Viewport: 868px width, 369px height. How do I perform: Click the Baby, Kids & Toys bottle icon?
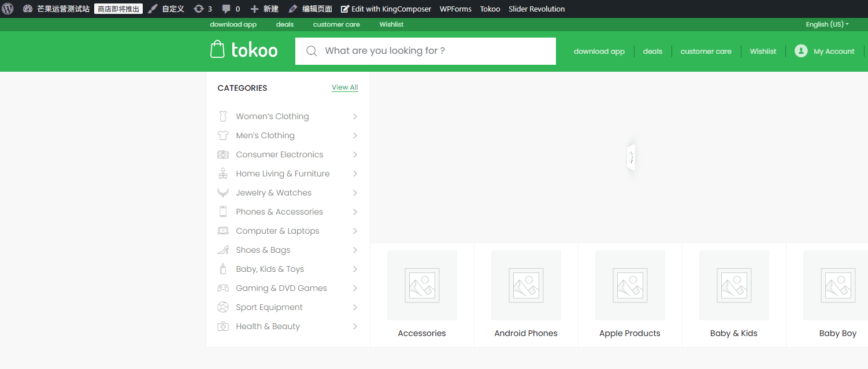tap(223, 269)
